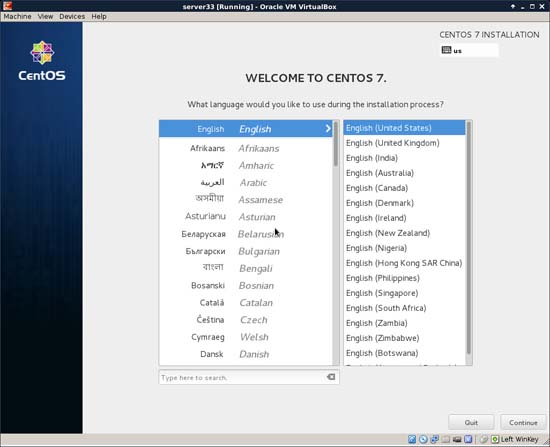Select Bengali in the language list
550x447 pixels.
coord(246,268)
